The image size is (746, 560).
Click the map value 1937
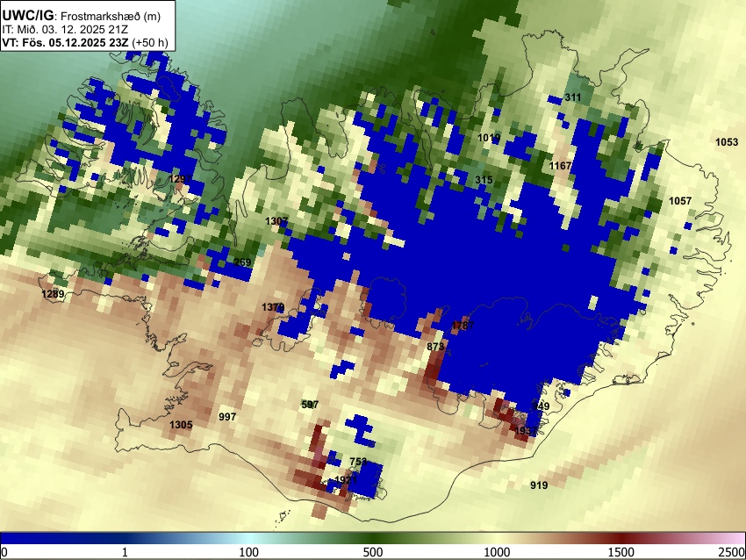(x=527, y=431)
